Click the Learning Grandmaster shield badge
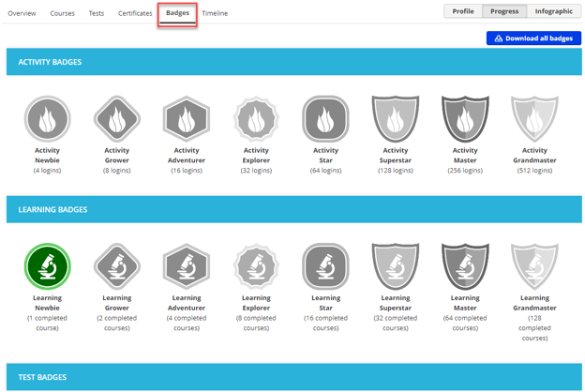The width and height of the screenshot is (585, 392). 534,266
